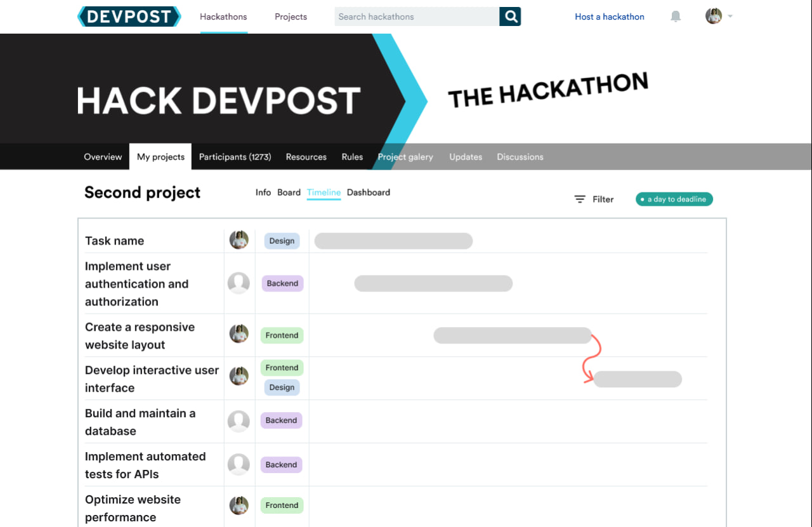Switch to the Overview tab
This screenshot has height=527, width=812.
(x=103, y=157)
